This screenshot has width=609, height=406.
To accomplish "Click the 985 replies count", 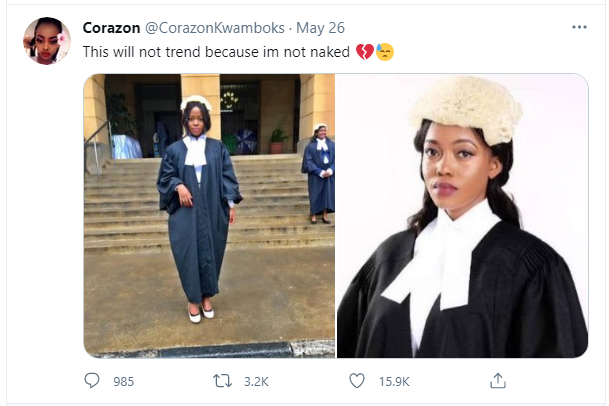I will (x=123, y=381).
